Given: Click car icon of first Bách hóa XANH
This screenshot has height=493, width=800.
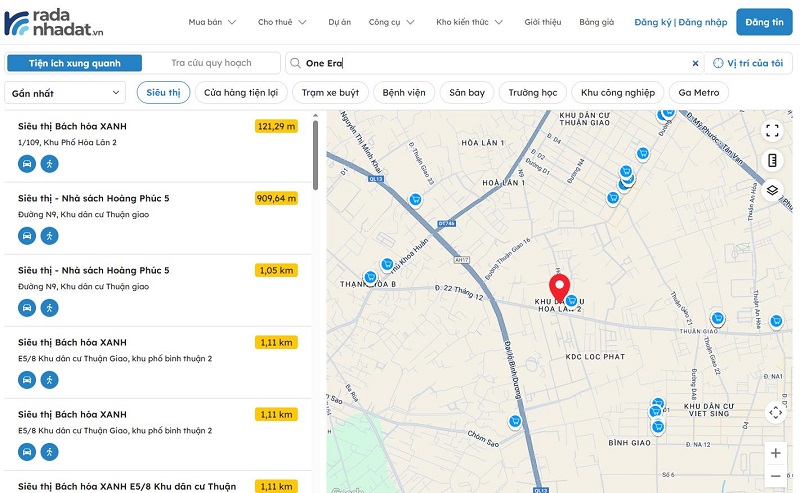Looking at the screenshot, I should pos(27,163).
